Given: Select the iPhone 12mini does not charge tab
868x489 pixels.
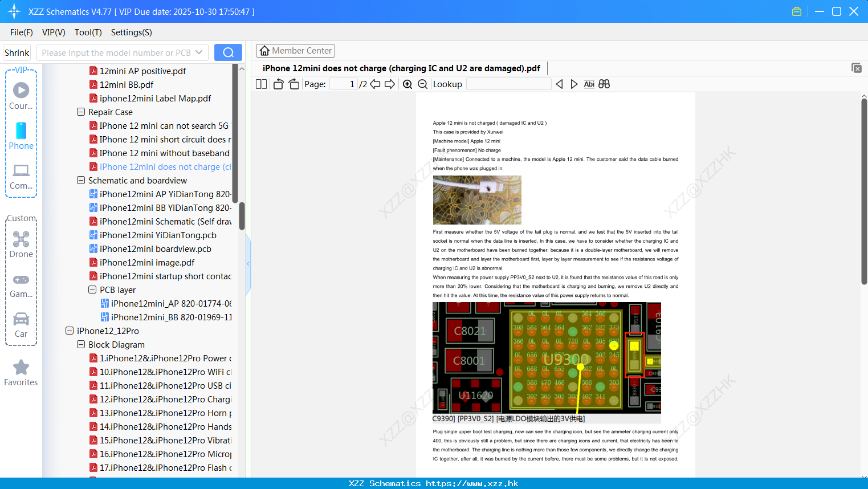Looking at the screenshot, I should pyautogui.click(x=401, y=68).
